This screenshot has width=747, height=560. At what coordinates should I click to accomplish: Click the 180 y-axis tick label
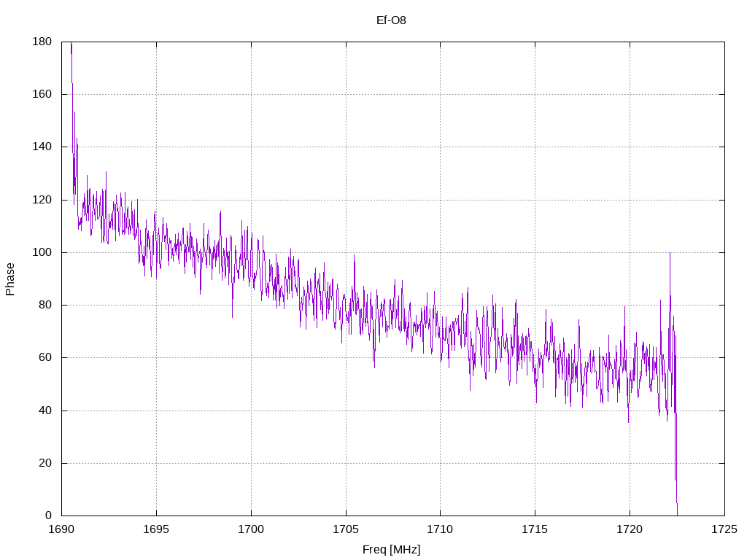coord(42,42)
